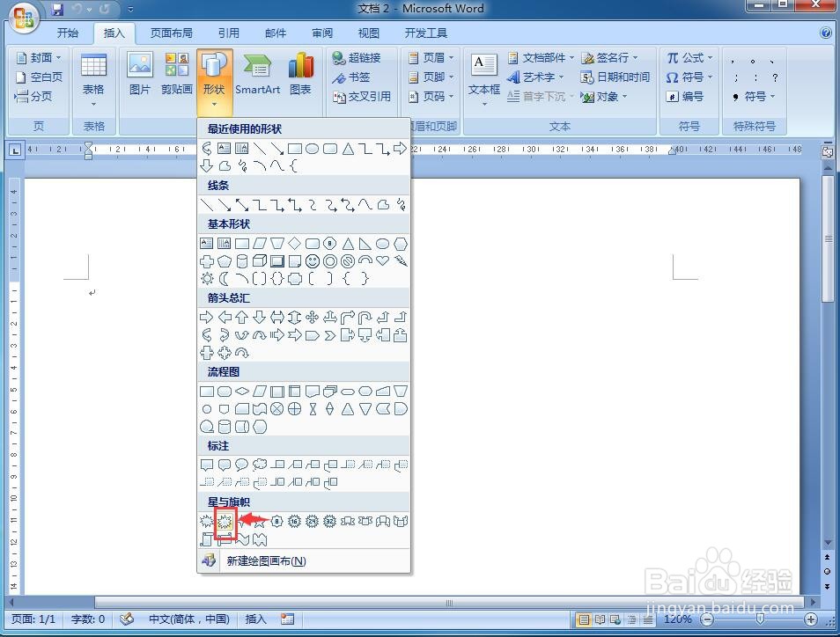Screen dimensions: 840x637
Task: Insert a Blank Page (空白页)
Action: (39, 77)
